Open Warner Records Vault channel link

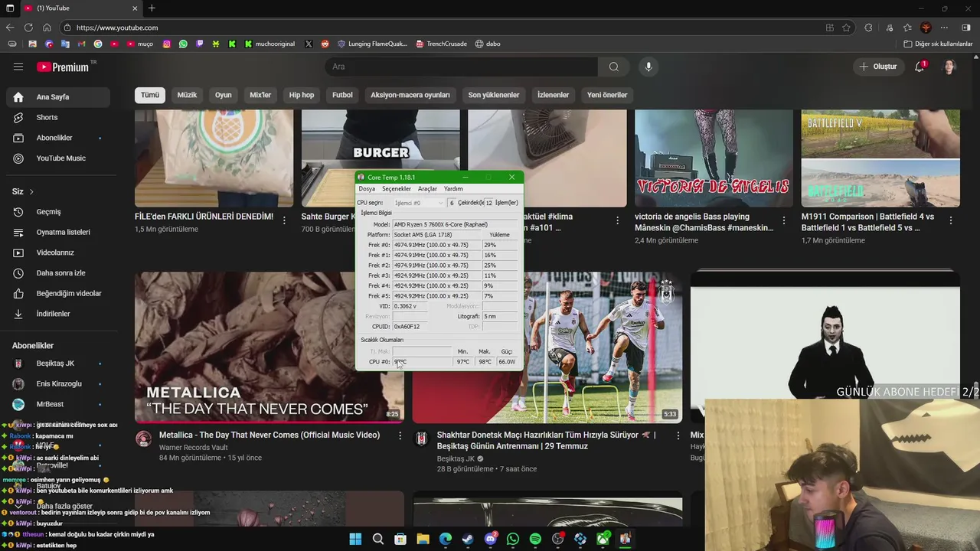pyautogui.click(x=194, y=448)
